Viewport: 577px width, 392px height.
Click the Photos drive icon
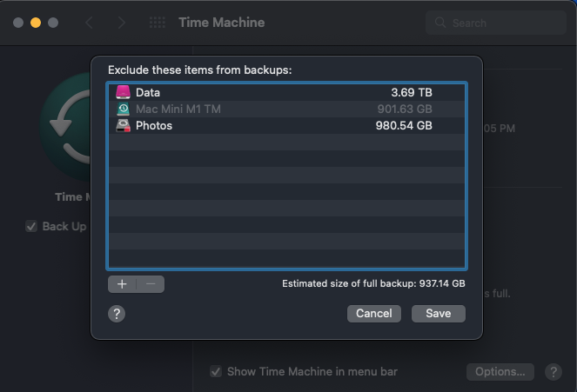[124, 126]
